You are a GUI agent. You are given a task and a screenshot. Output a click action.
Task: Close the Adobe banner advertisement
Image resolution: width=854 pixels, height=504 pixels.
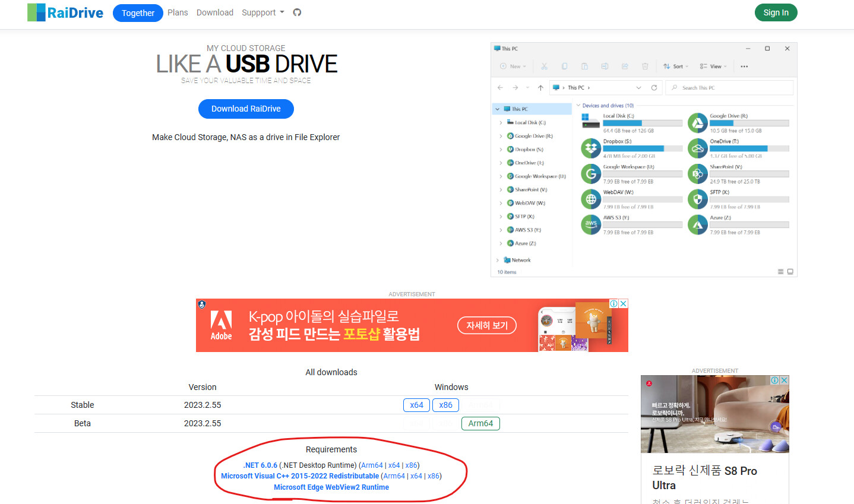point(623,303)
